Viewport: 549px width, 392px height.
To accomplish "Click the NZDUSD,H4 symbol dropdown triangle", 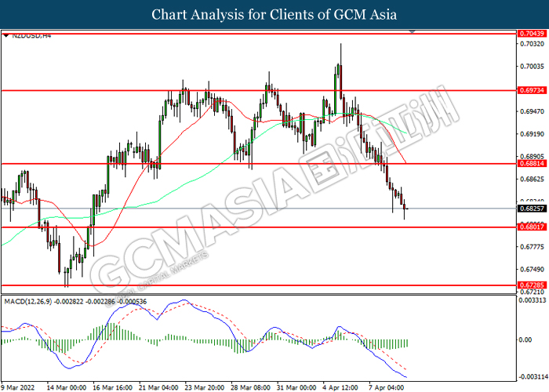I will click(x=6, y=36).
